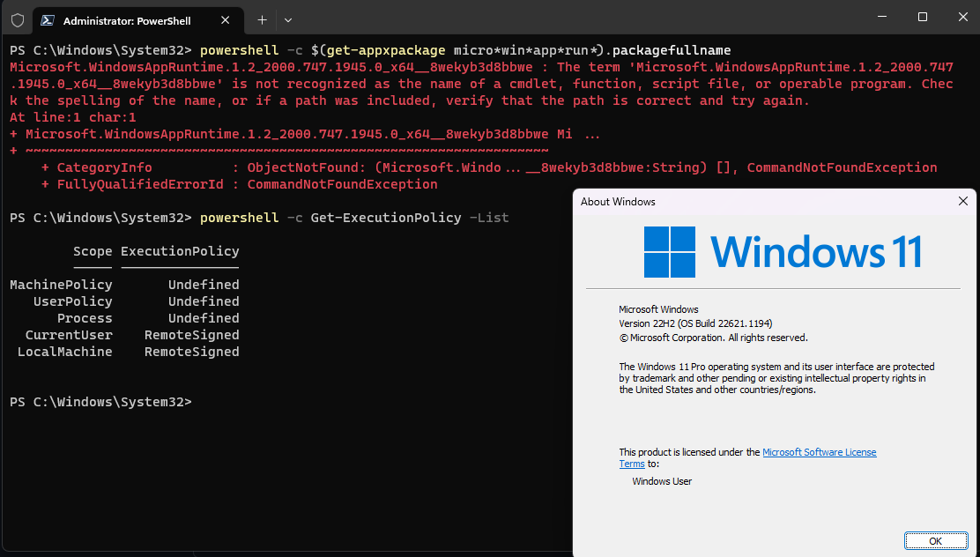The image size is (980, 557).
Task: Click the Windows User licensee name
Action: (661, 481)
